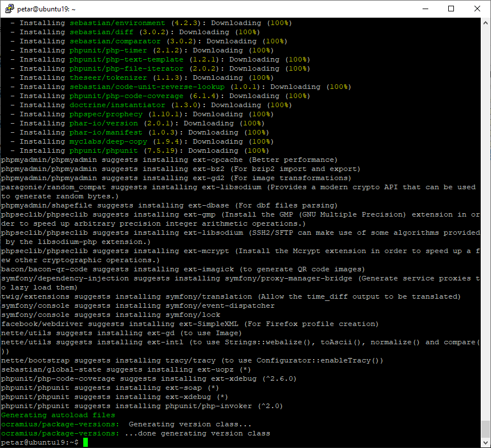Click 'phpunit/php-invoker' text
The image size is (491, 448).
click(x=209, y=406)
